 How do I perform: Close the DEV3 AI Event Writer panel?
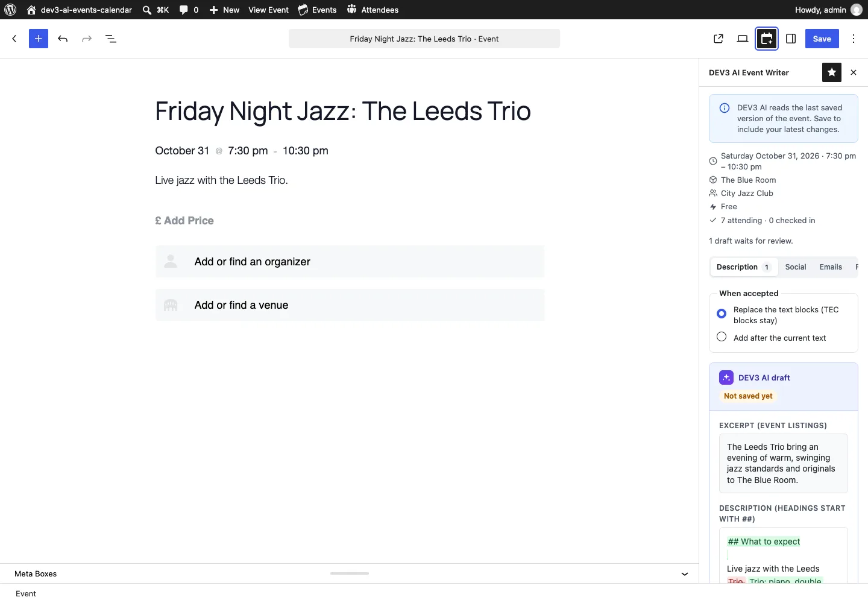(x=854, y=72)
